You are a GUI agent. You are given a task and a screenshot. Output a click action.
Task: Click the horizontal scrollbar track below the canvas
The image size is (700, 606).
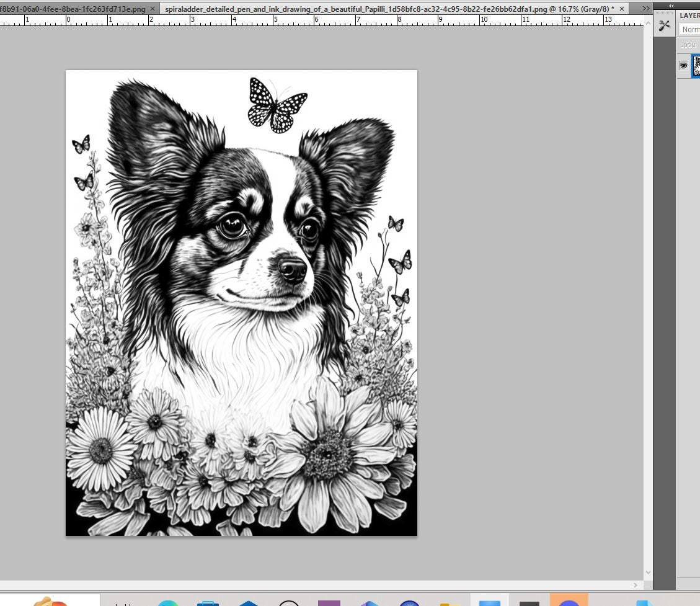[x=310, y=585]
